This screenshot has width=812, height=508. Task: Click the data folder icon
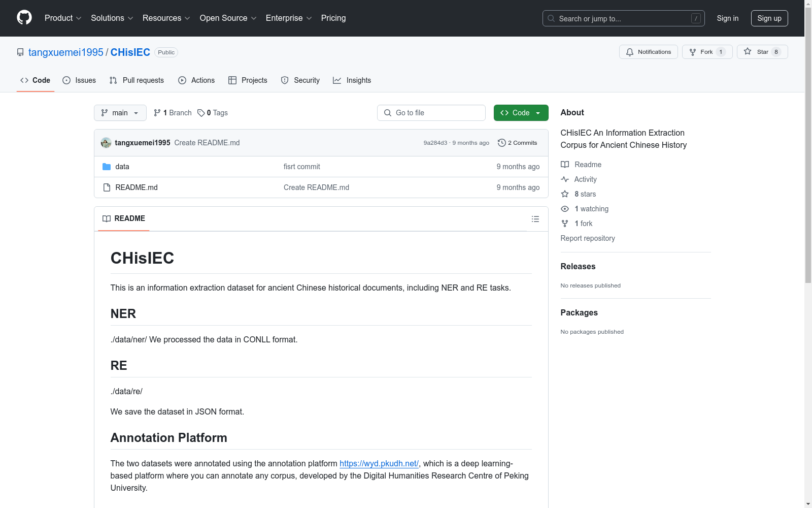(x=107, y=167)
